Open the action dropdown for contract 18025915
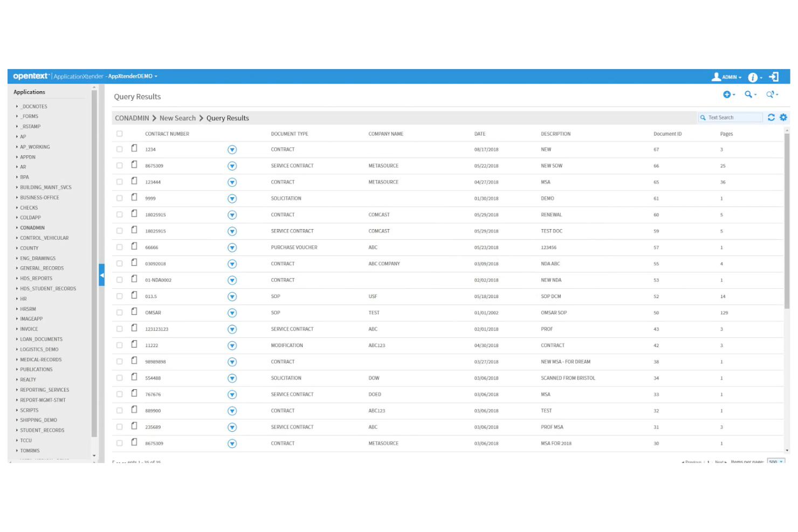Viewport: 798px width, 532px height. tap(232, 215)
